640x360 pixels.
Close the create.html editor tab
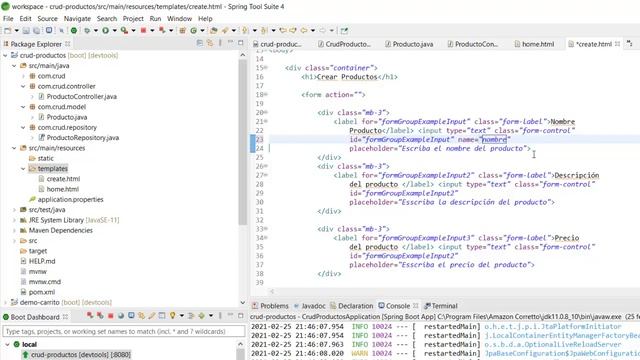pyautogui.click(x=617, y=44)
